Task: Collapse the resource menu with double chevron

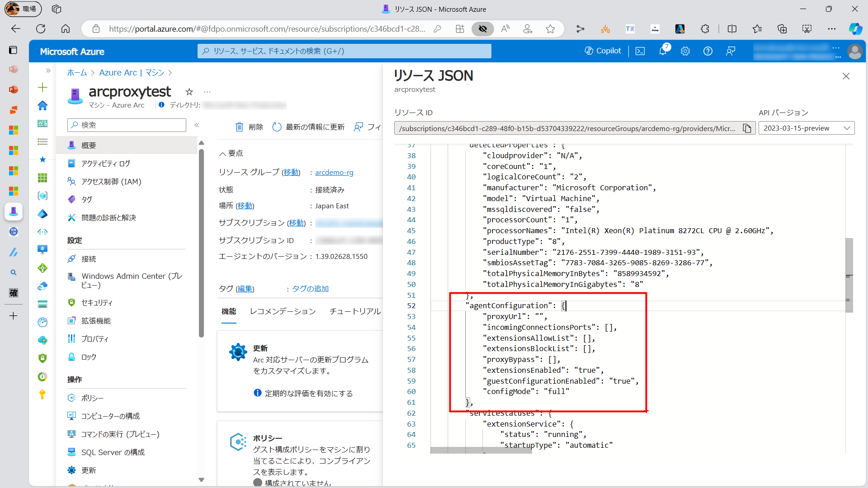Action: 197,125
